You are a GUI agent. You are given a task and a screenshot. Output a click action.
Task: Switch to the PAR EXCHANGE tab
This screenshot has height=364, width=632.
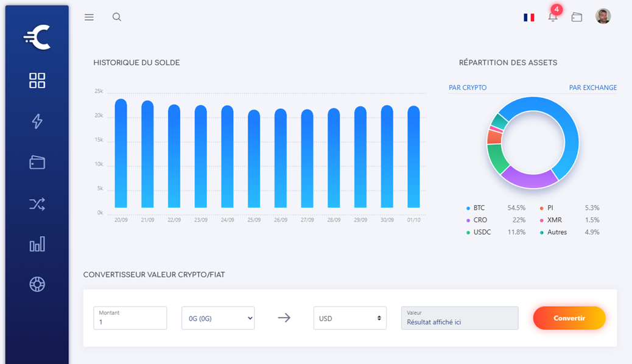pyautogui.click(x=592, y=88)
